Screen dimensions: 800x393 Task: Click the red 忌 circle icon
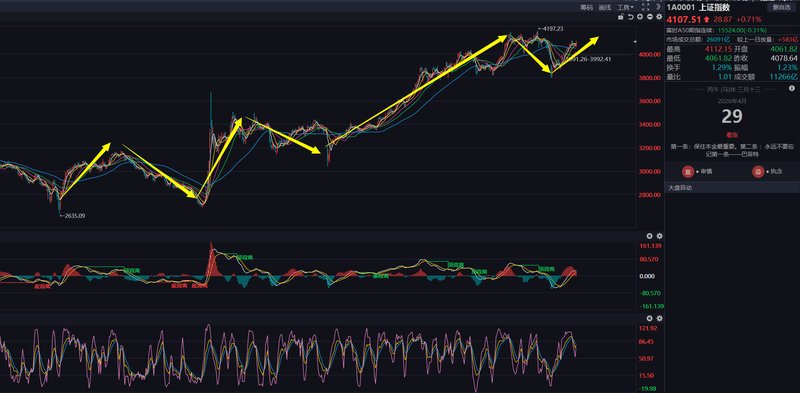click(x=758, y=172)
